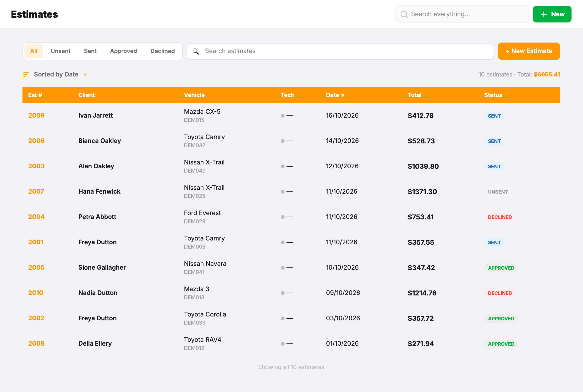583x392 pixels.
Task: Open estimate number 2003
Action: tap(36, 166)
